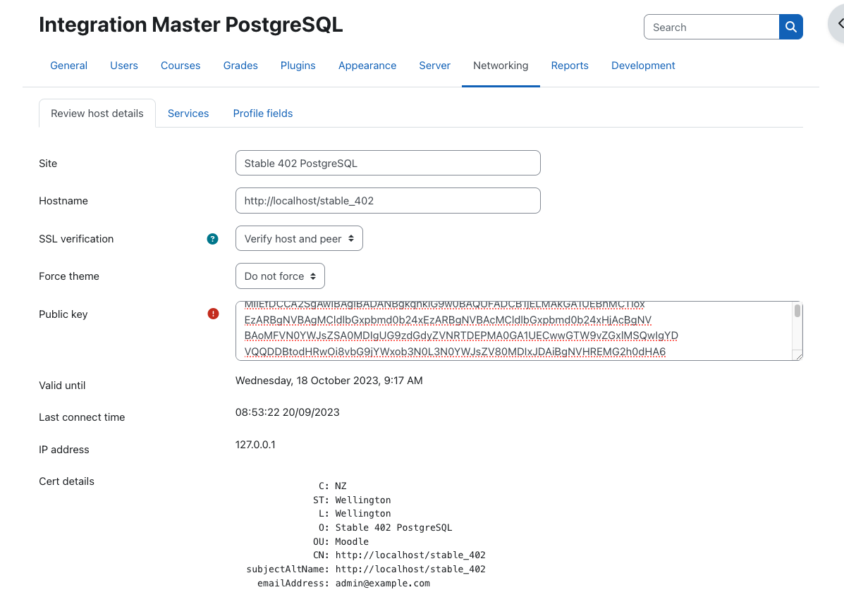Go to Plugins admin tab
The height and width of the screenshot is (616, 844).
[x=298, y=66]
